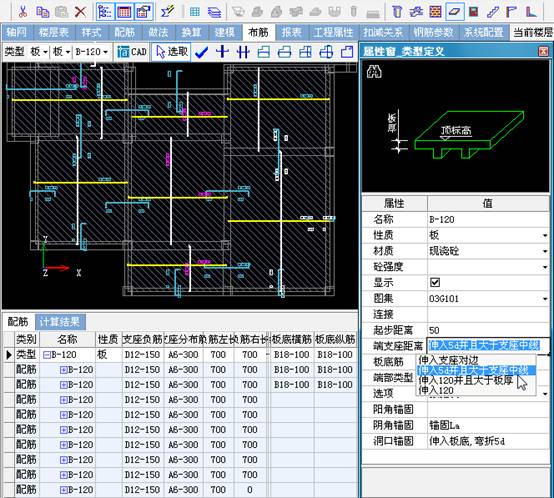Select the column component icon
Image resolution: width=554 pixels, height=498 pixels.
click(x=397, y=12)
